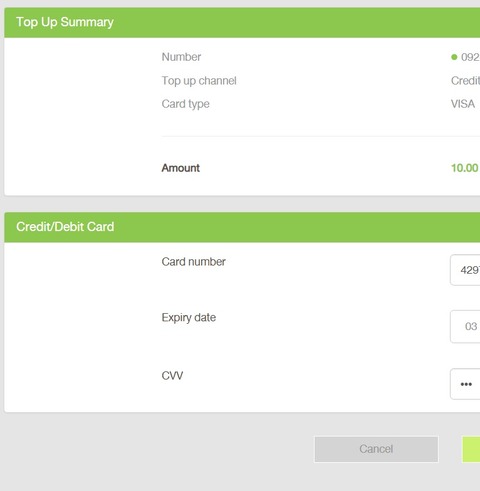Select the CVV password field
Image resolution: width=480 pixels, height=491 pixels.
pyautogui.click(x=465, y=384)
